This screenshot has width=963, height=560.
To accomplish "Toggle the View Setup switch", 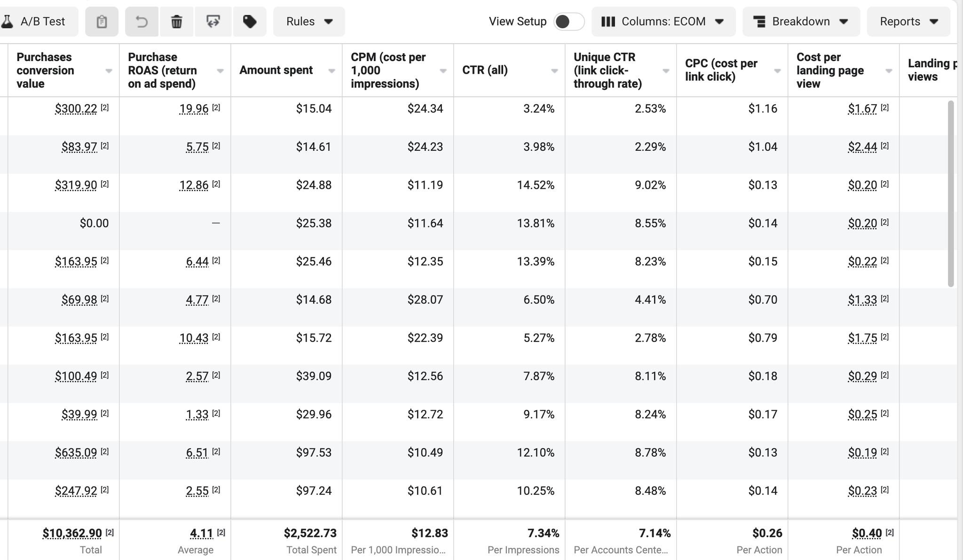I will coord(568,22).
